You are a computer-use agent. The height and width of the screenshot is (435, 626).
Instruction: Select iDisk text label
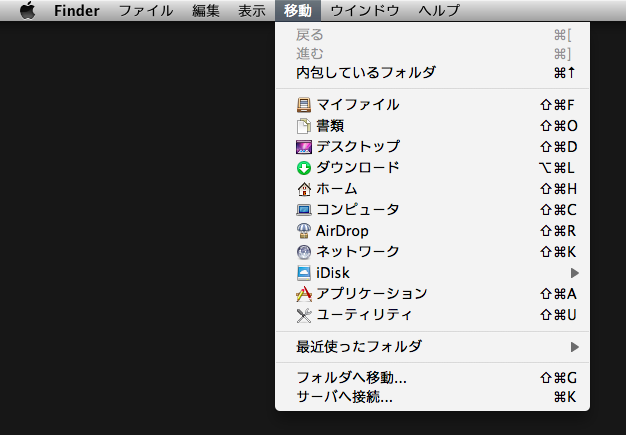pos(333,273)
